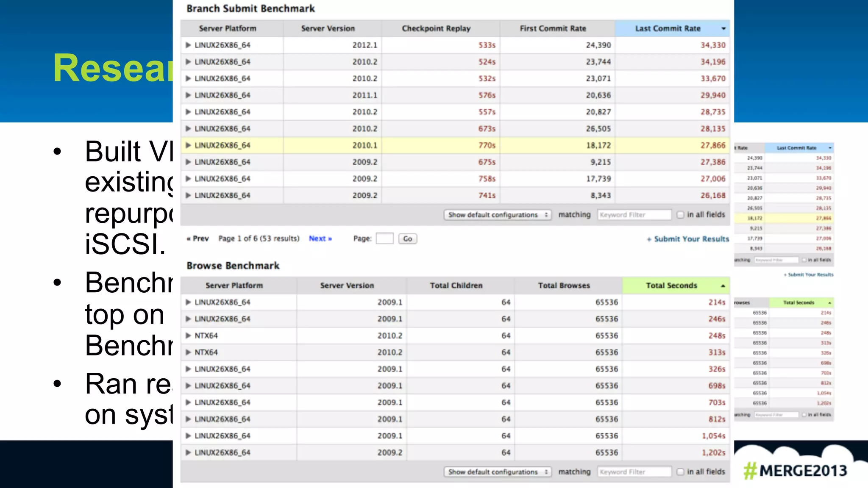Expand the Browse row with 246s total
Viewport: 868px width, 488px height.
(188, 319)
